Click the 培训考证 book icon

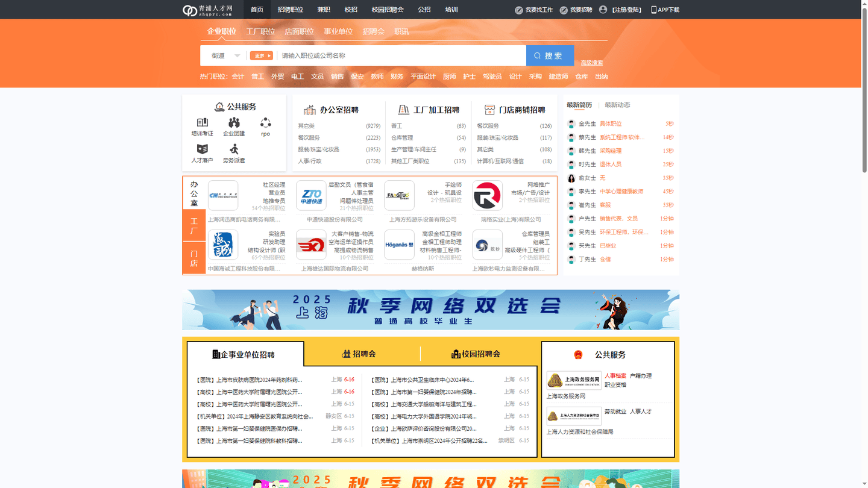click(203, 122)
